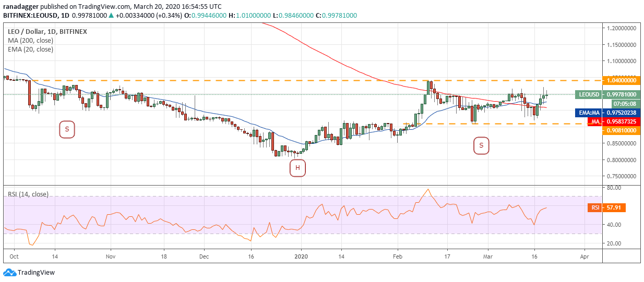
Task: Click the RSI 57.91 value tag
Action: [614, 207]
